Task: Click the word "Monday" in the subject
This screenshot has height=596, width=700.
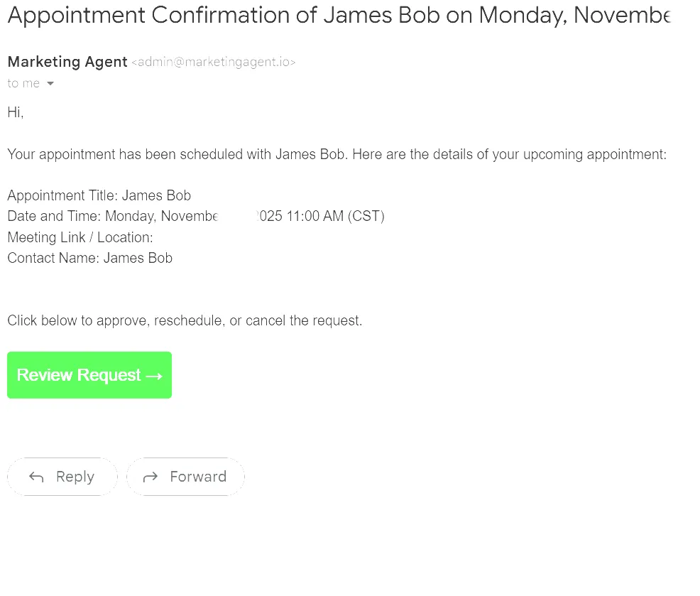Action: click(x=522, y=16)
